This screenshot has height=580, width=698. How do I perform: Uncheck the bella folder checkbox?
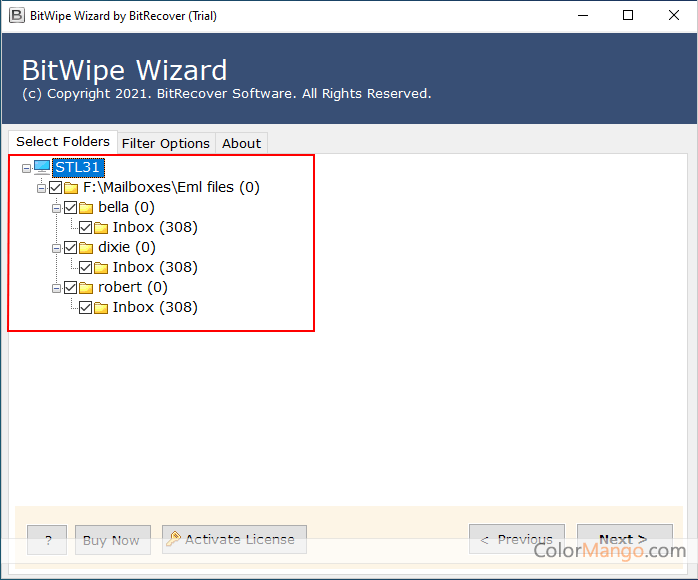(71, 207)
